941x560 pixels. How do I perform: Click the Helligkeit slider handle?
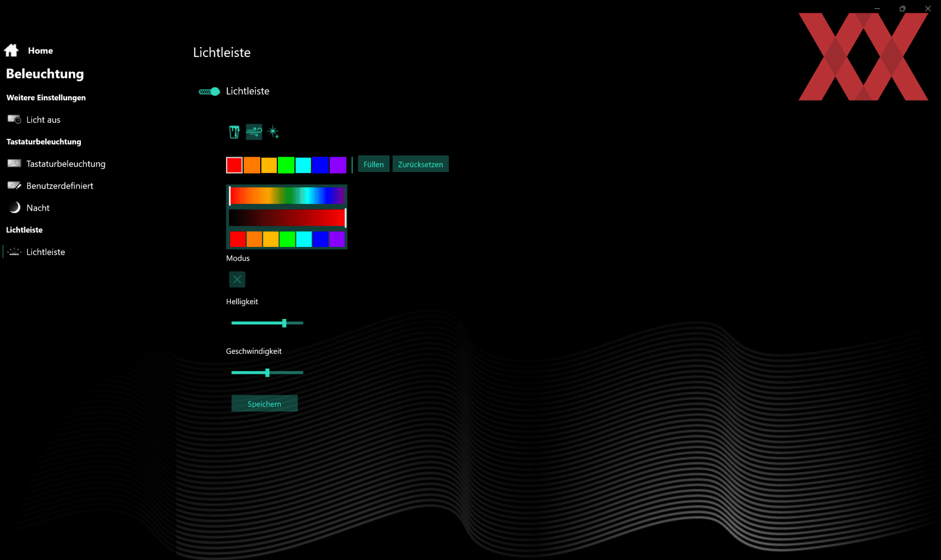[284, 323]
